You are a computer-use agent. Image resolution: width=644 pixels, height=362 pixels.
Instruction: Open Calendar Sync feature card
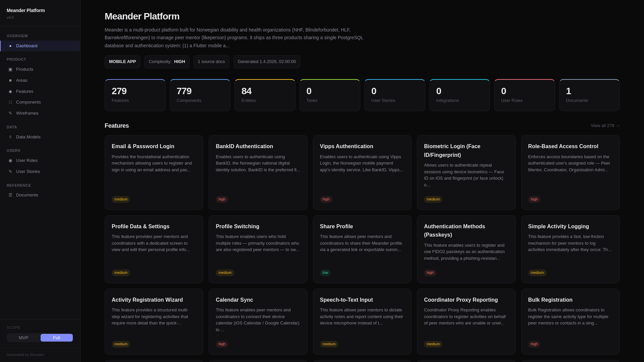258,321
